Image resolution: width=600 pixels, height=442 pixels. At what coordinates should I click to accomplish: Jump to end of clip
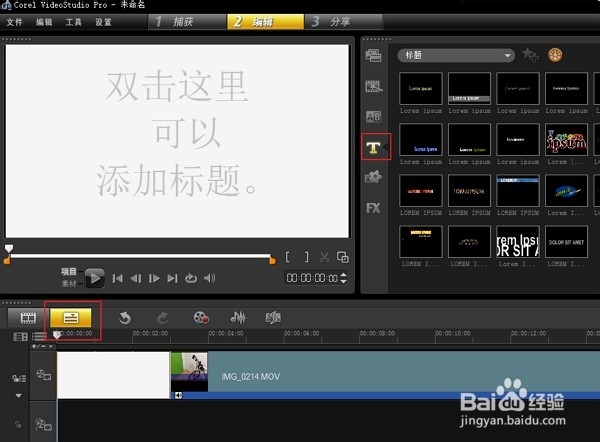pos(172,278)
